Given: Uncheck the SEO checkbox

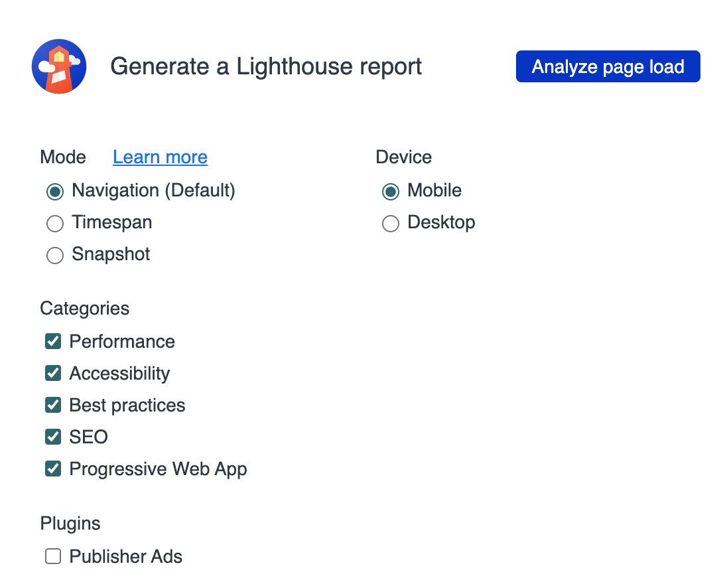Looking at the screenshot, I should 52,437.
